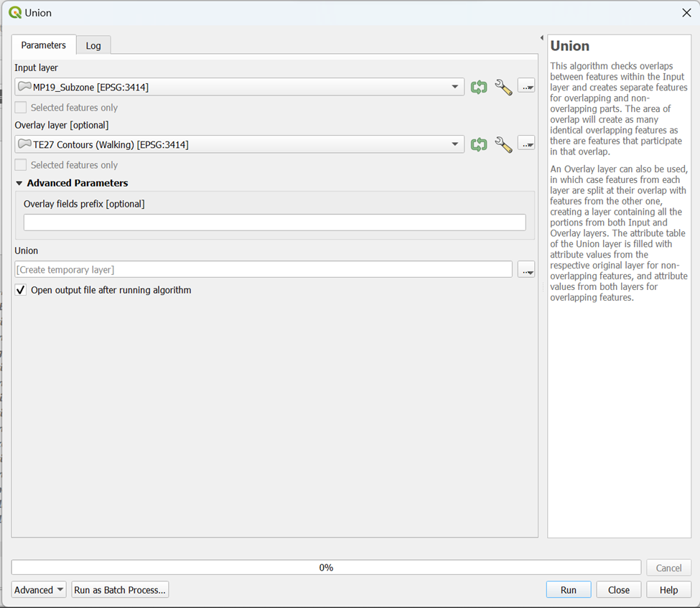
Task: Collapse the Advanced Parameters section
Action: (19, 183)
